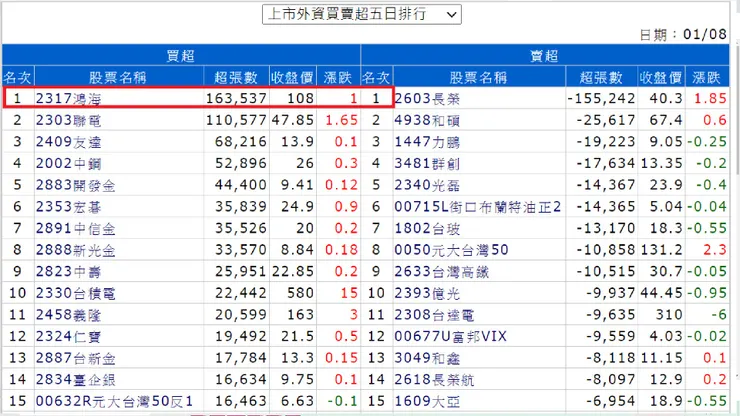This screenshot has height=416, width=740.
Task: Click price change 1.85
Action: [x=710, y=98]
